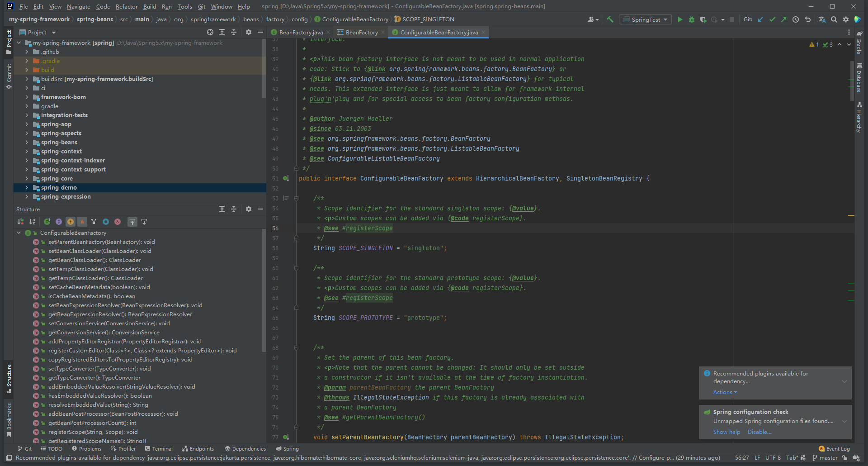Open Git history clock icon

tap(796, 19)
